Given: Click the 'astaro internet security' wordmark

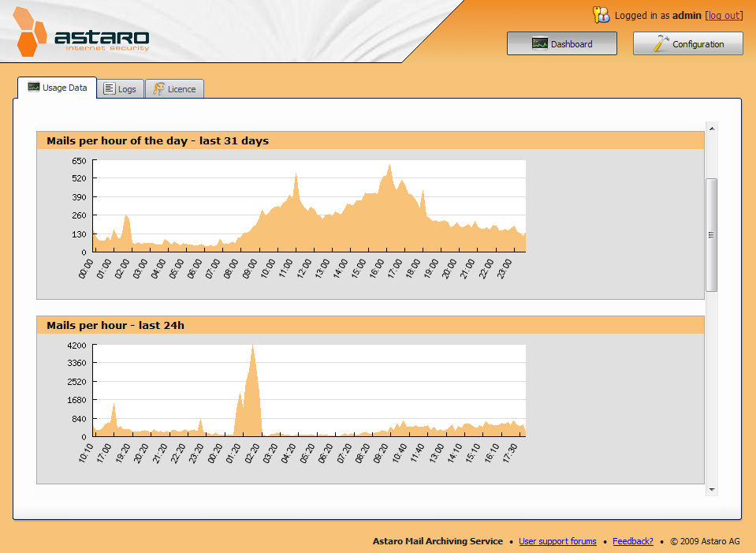Looking at the screenshot, I should click(x=102, y=40).
